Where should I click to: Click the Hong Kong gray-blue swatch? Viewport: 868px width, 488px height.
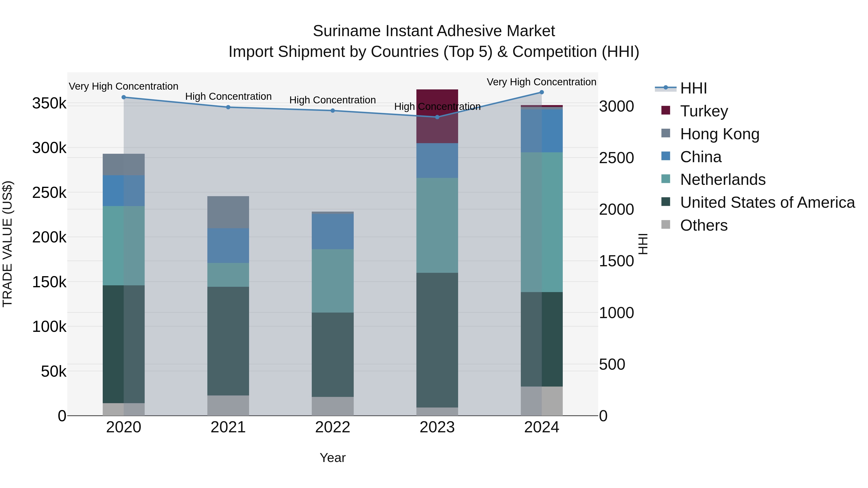[x=666, y=133]
